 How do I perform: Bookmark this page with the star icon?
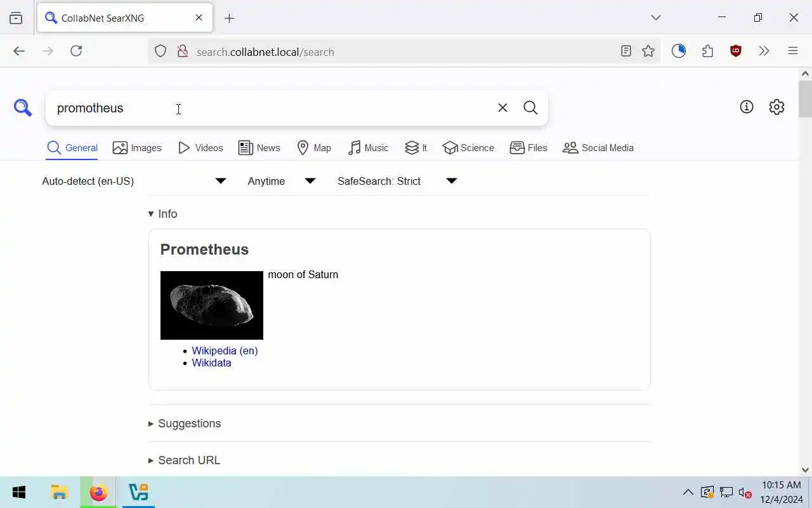coord(648,51)
